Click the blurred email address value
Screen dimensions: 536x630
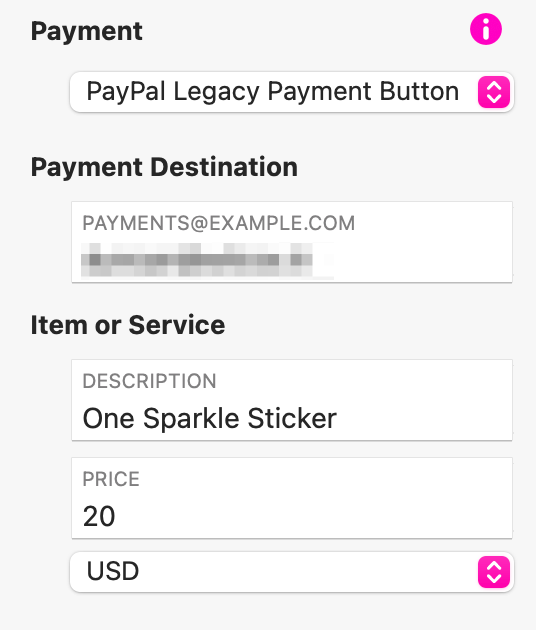[x=197, y=260]
